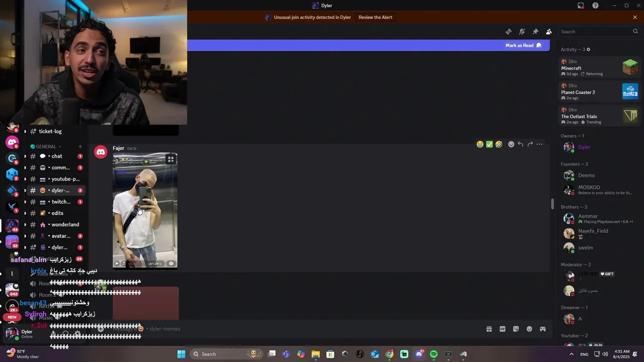Image resolution: width=644 pixels, height=362 pixels.
Task: Open the More options ellipsis on Fajer's message
Action: [539, 144]
